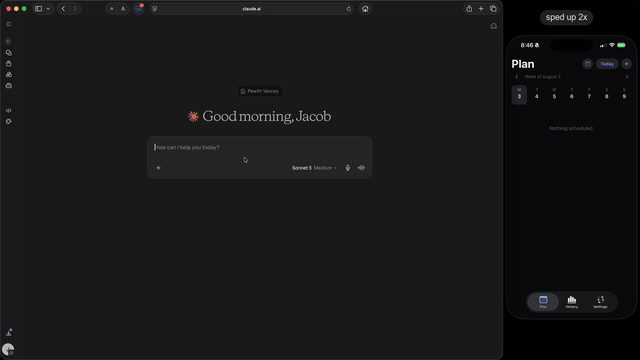
Task: Click the privacy shield icon in address bar
Action: pyautogui.click(x=155, y=9)
